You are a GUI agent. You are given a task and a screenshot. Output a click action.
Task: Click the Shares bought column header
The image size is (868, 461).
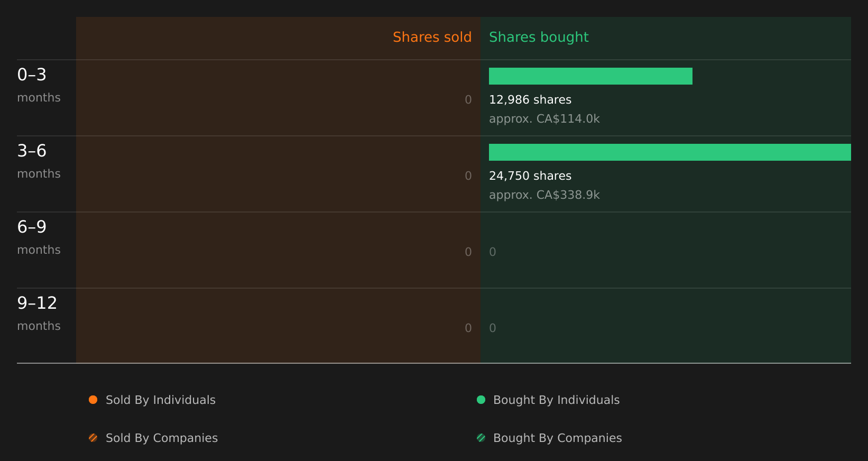point(539,37)
